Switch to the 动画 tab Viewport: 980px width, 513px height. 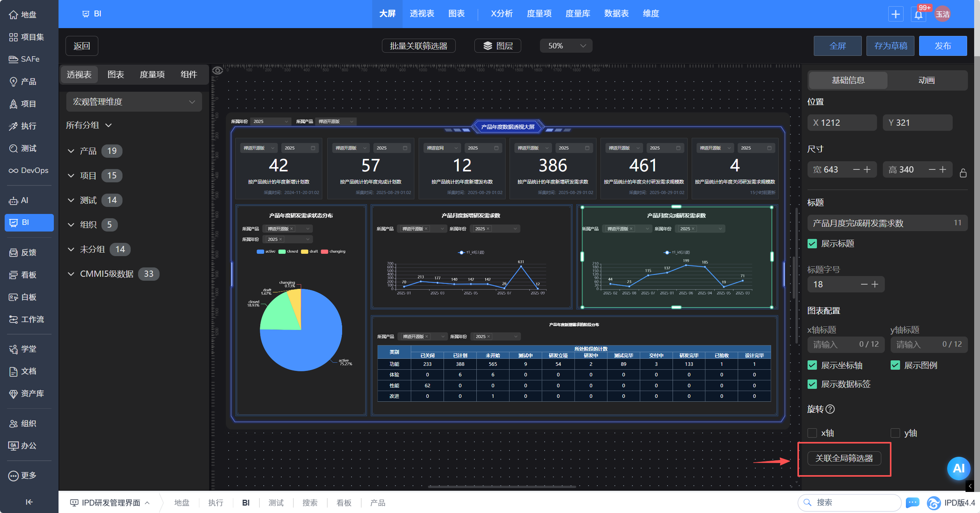[x=926, y=80]
